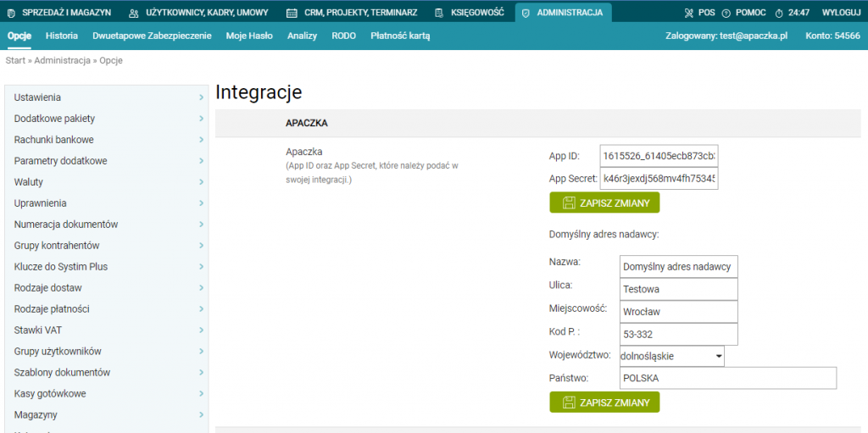Click the shield icon on Administracja tab
868x433 pixels.
(526, 13)
